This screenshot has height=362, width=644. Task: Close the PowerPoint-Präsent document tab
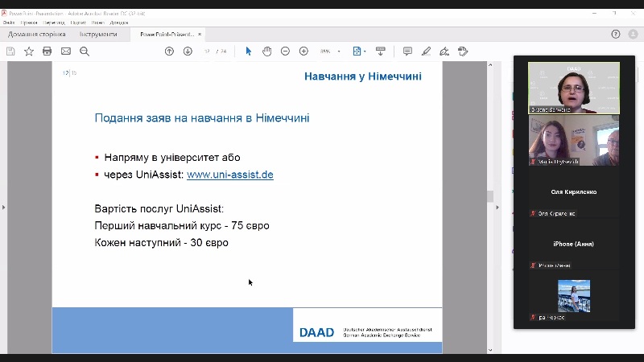click(200, 34)
